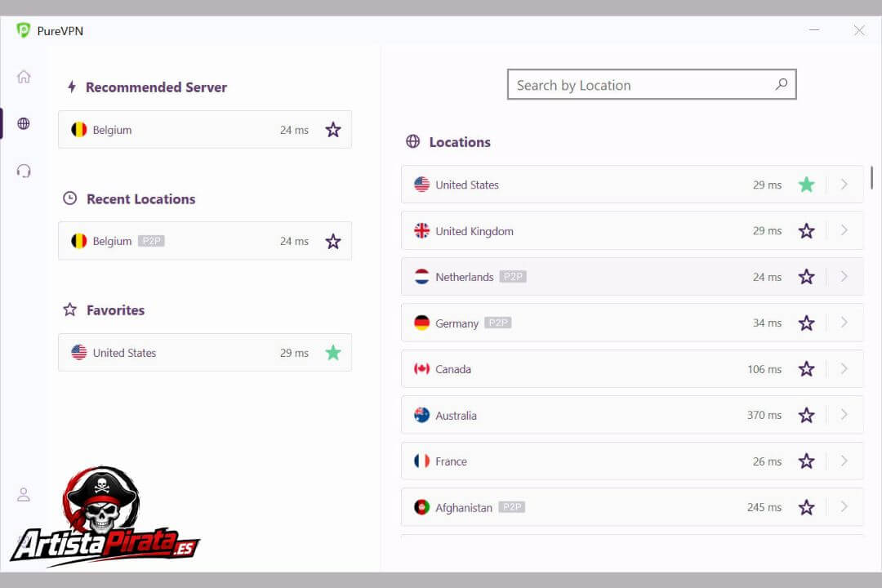Click 370 ms latency for Australia
Screen dimensions: 882x588
(x=764, y=415)
